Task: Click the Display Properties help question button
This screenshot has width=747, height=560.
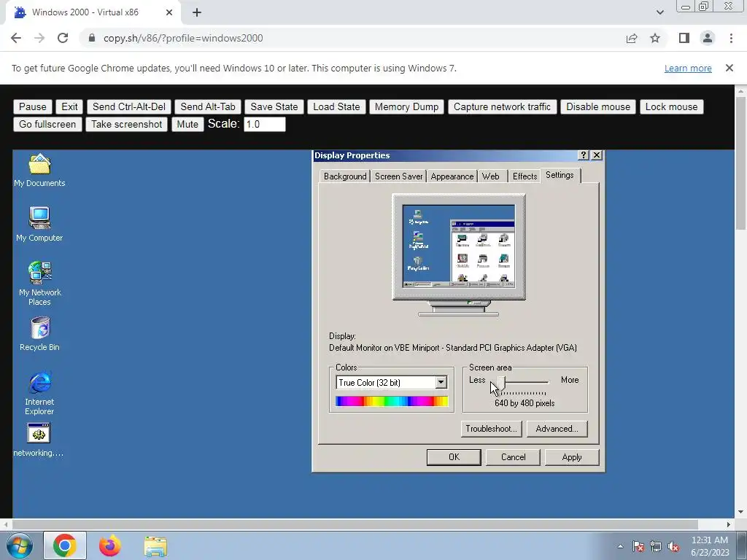Action: pos(583,155)
